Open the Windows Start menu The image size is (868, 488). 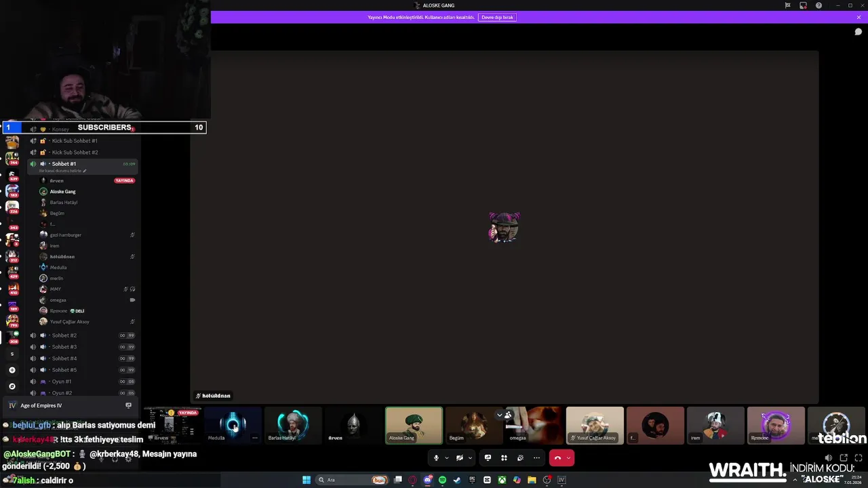(307, 480)
